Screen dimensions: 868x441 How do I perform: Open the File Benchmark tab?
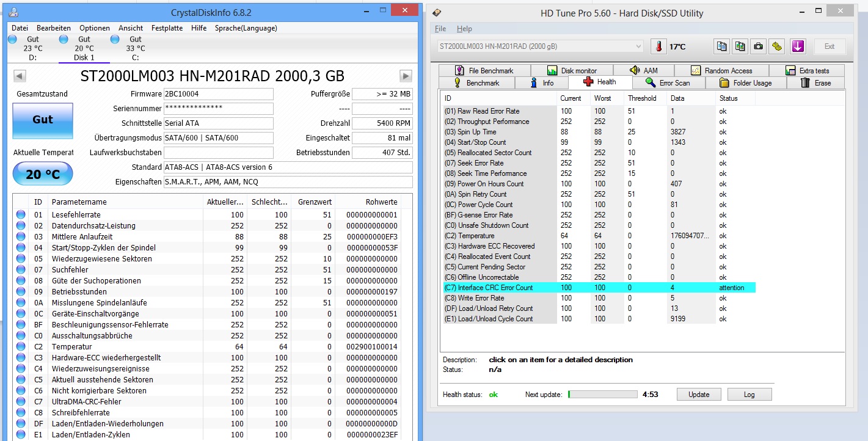(x=484, y=70)
